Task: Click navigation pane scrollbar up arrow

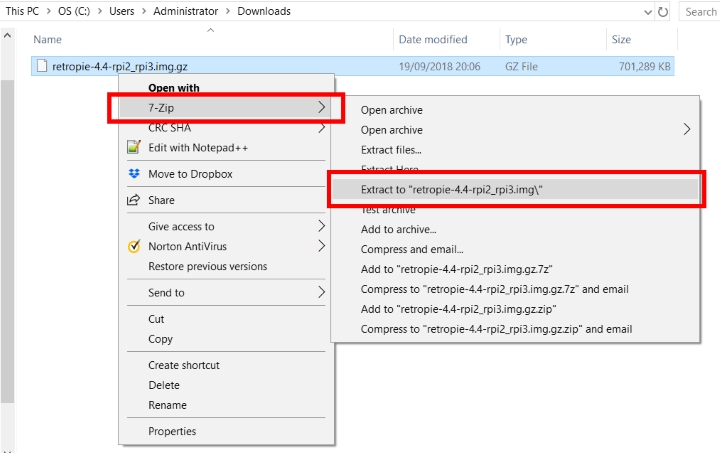Action: point(7,35)
